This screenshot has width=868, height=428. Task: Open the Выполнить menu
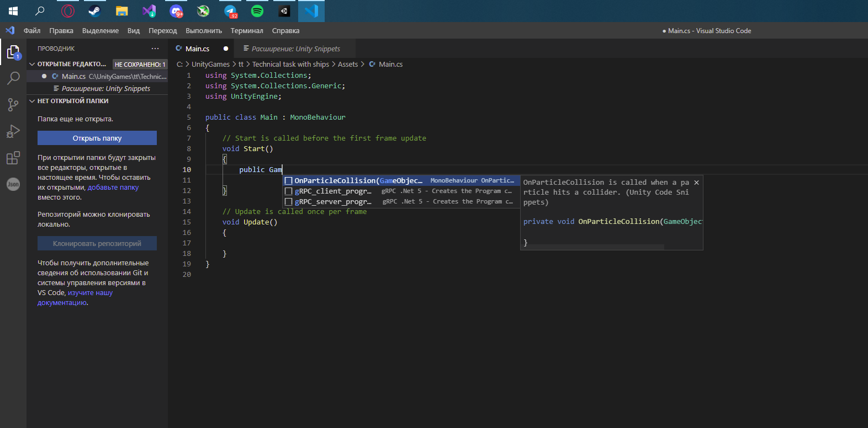click(204, 30)
